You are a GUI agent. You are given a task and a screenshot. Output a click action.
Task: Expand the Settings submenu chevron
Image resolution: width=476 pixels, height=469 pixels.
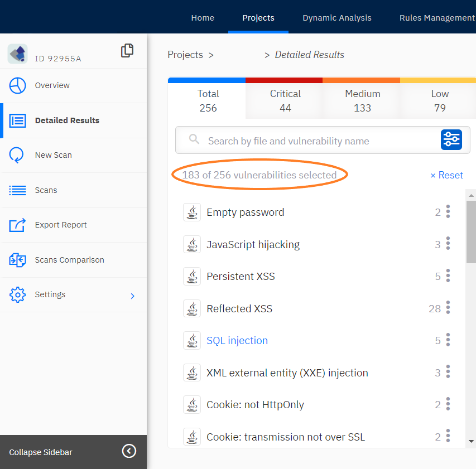(132, 296)
